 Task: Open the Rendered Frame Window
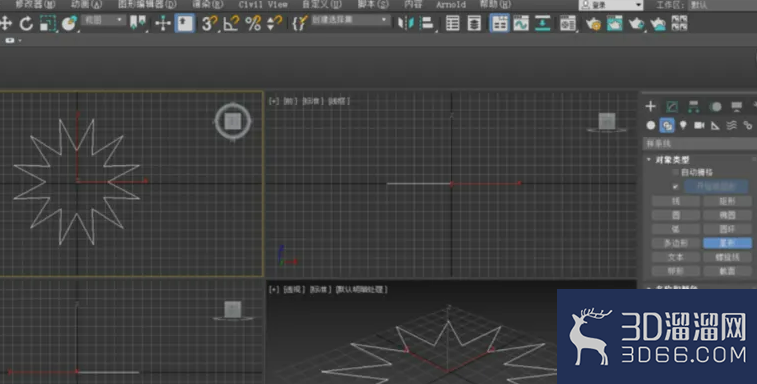tap(615, 23)
